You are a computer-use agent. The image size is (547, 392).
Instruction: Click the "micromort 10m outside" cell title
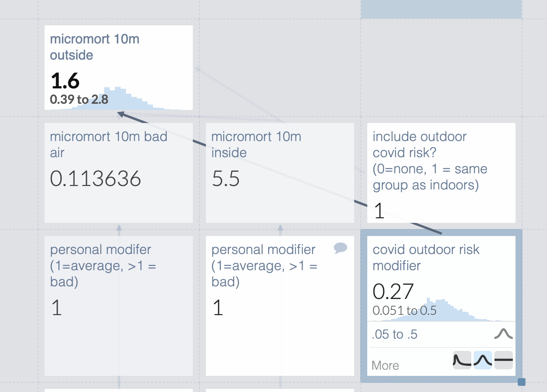click(94, 47)
